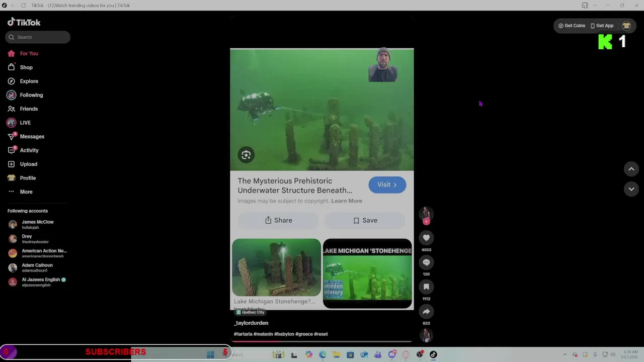Open Microsoft Edge from the taskbar
The width and height of the screenshot is (644, 362).
click(x=323, y=354)
